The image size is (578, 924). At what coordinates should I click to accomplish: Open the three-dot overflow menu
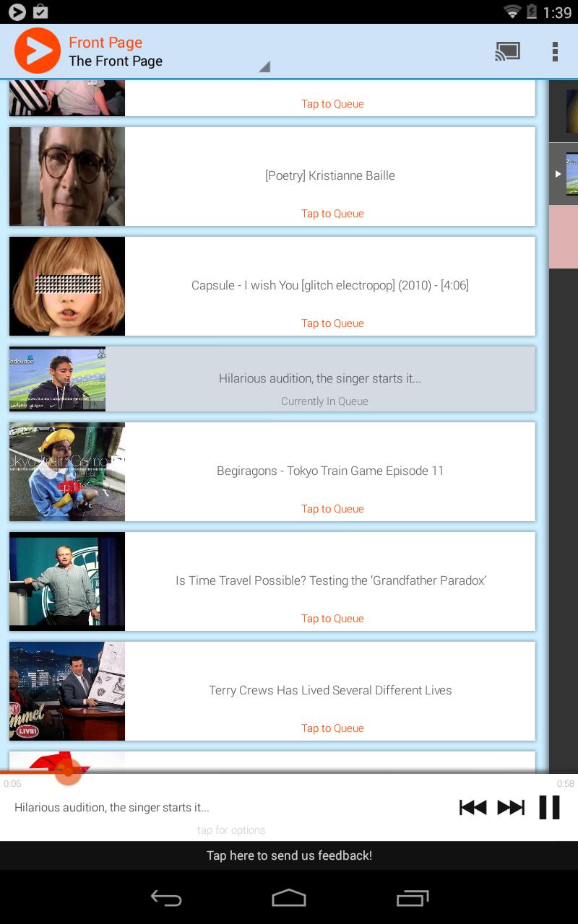coord(554,51)
